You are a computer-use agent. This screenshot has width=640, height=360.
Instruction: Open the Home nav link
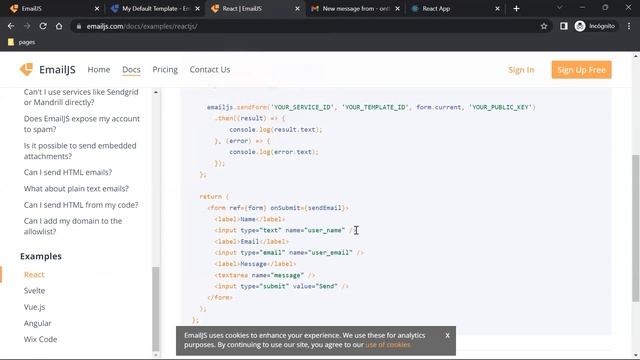[99, 69]
